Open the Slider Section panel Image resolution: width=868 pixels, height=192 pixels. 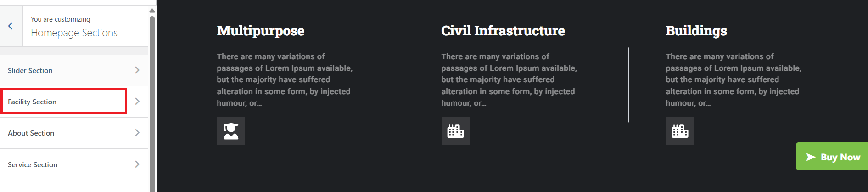(x=30, y=71)
